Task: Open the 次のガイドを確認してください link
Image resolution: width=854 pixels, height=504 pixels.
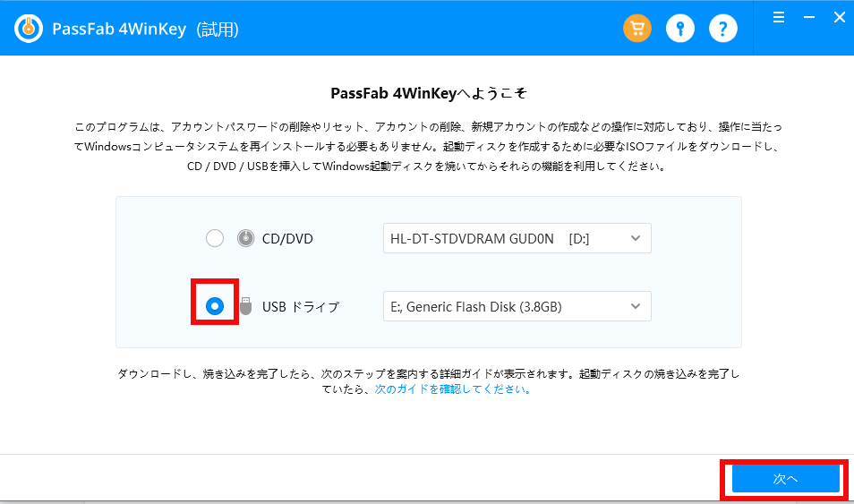Action: pyautogui.click(x=453, y=389)
